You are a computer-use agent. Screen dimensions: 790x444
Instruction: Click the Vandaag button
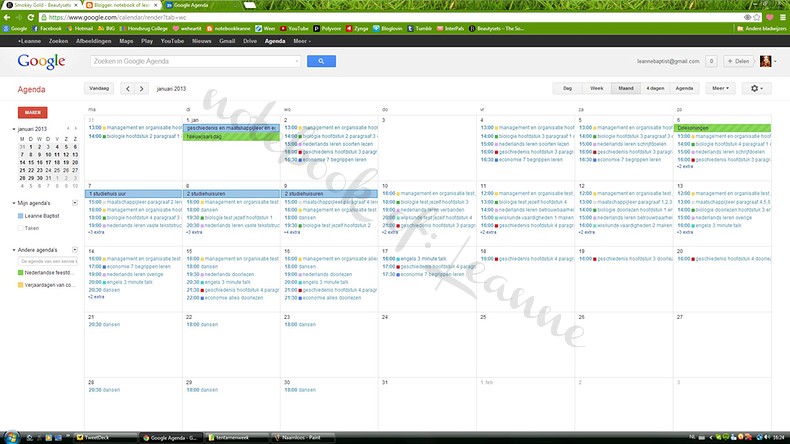(99, 89)
